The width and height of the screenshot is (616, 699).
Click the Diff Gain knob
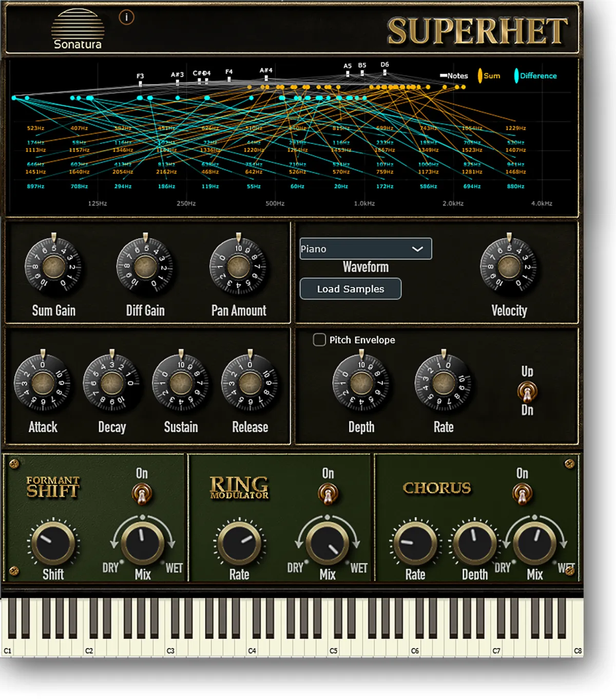(145, 267)
